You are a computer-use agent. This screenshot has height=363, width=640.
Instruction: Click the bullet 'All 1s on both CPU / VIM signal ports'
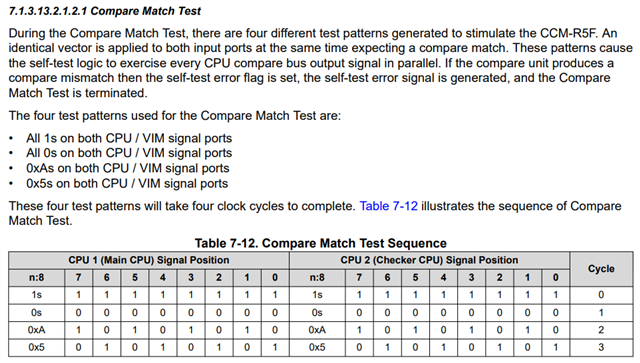129,138
